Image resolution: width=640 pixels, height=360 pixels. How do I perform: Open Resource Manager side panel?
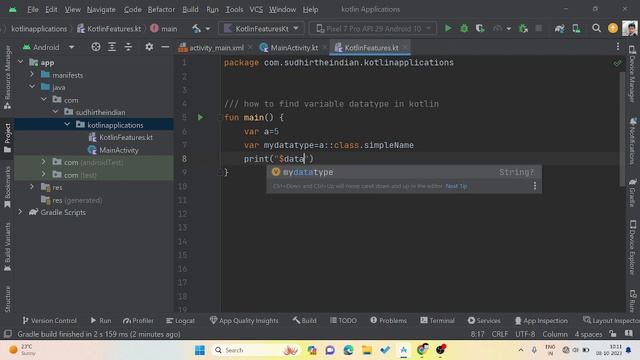[x=7, y=77]
